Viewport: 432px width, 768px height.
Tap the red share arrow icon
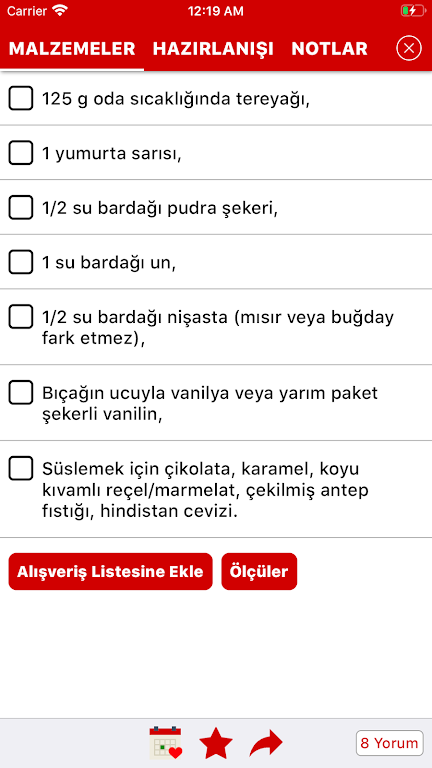tap(266, 744)
